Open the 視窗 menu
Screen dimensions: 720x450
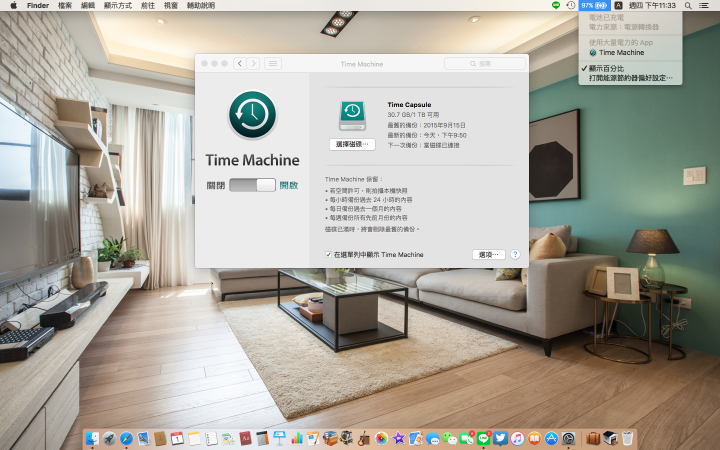[171, 6]
